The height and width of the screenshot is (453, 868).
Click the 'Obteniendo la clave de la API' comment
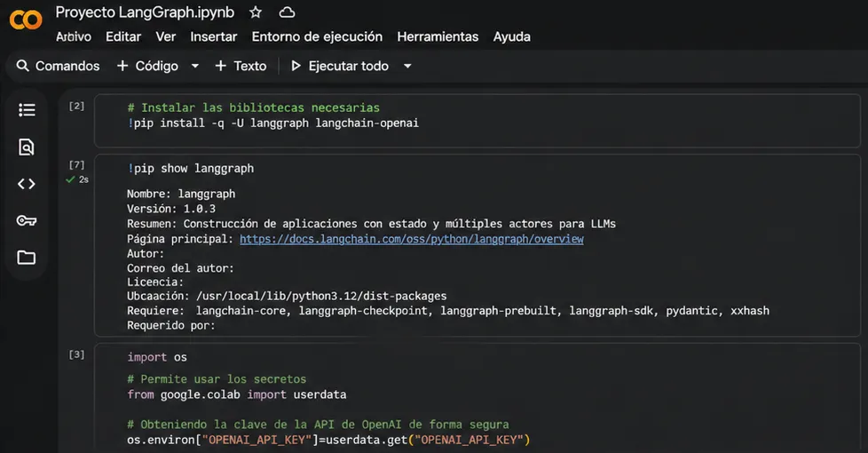(318, 425)
